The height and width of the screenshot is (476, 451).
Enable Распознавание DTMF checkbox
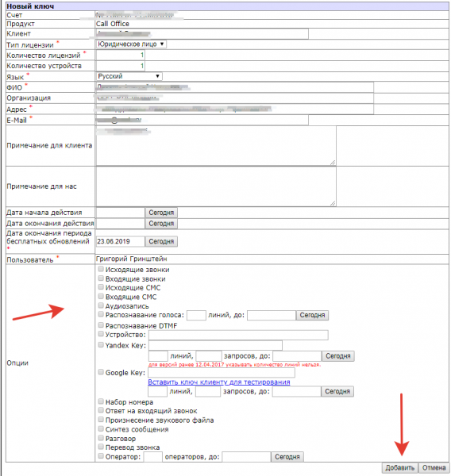coord(101,325)
